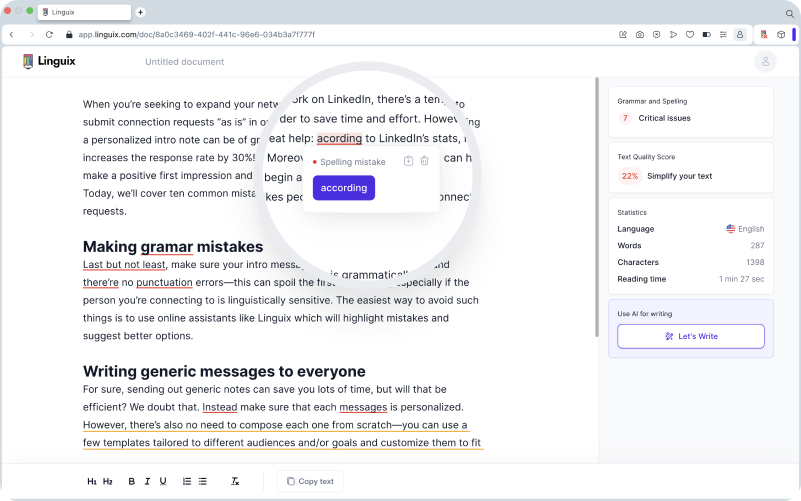Insert a numbered list
Viewport: 801px width, 501px height.
[x=187, y=481]
